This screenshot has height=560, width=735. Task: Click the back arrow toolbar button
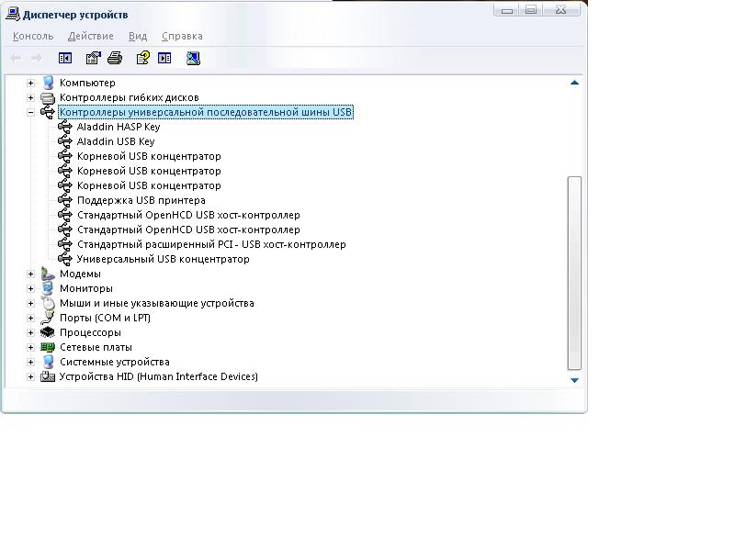coord(16,59)
